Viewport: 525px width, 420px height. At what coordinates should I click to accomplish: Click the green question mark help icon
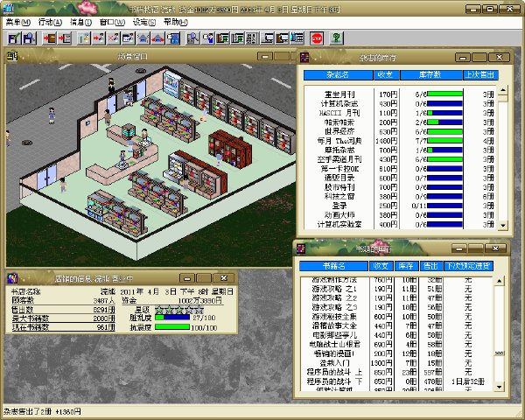coord(336,38)
